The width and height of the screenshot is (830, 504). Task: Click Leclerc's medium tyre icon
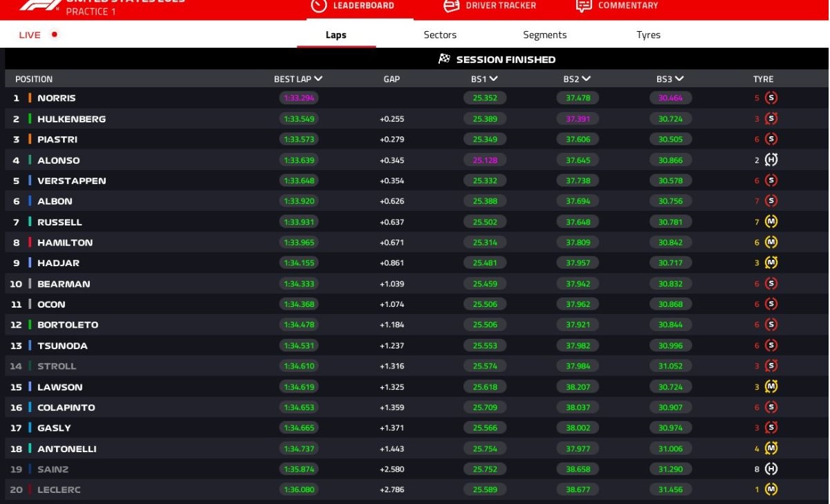(771, 489)
